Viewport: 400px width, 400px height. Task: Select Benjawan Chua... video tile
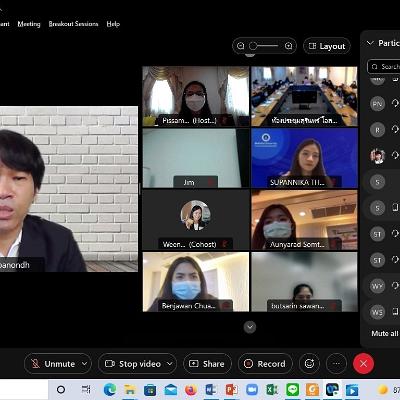[x=196, y=282]
